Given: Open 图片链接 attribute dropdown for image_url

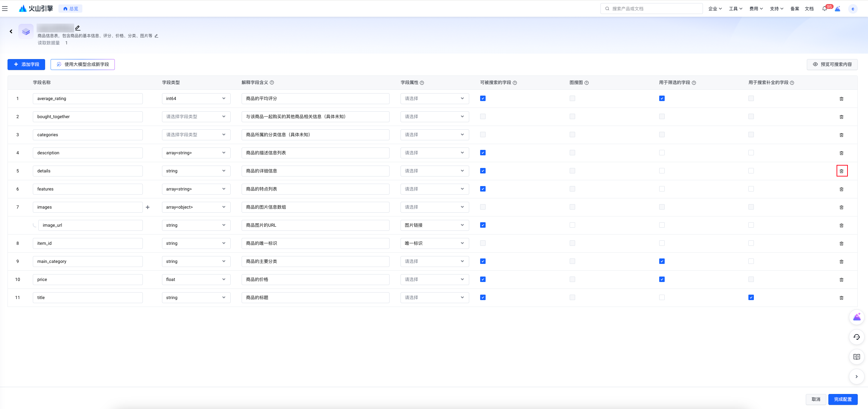Looking at the screenshot, I should point(435,225).
